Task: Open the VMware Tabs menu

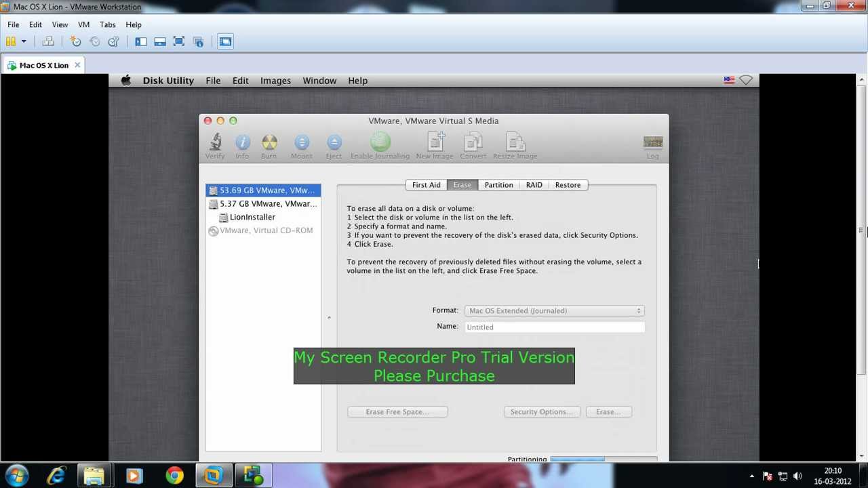Action: coord(107,24)
